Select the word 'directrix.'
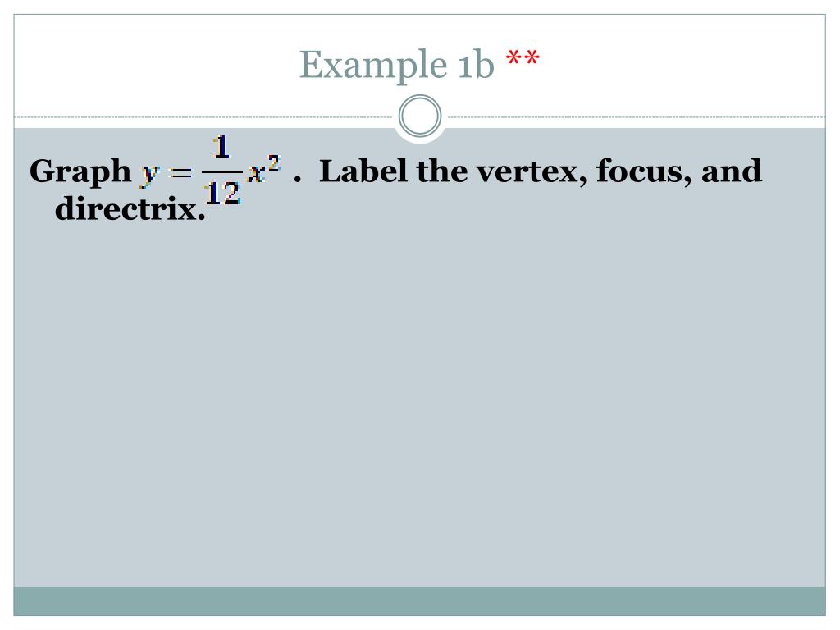This screenshot has width=840, height=630. point(130,208)
